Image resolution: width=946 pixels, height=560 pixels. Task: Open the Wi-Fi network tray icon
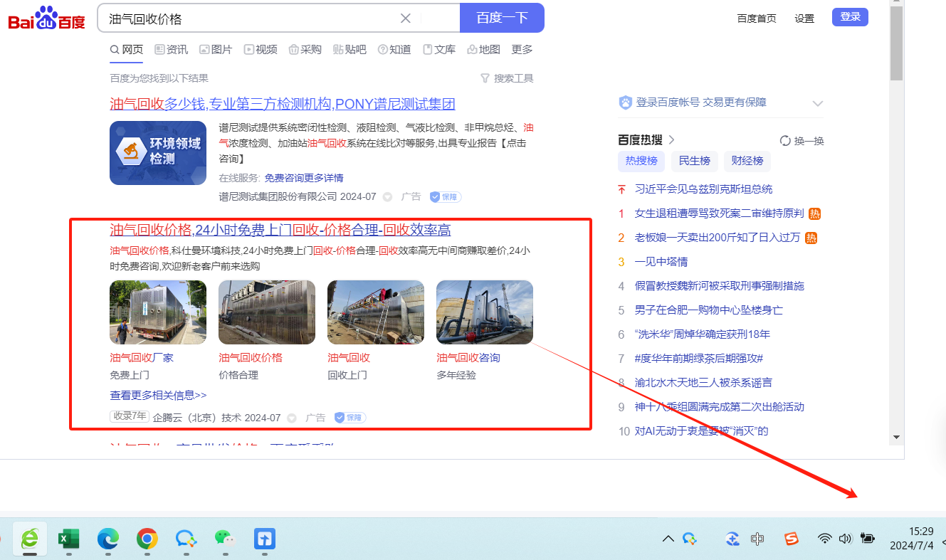824,539
